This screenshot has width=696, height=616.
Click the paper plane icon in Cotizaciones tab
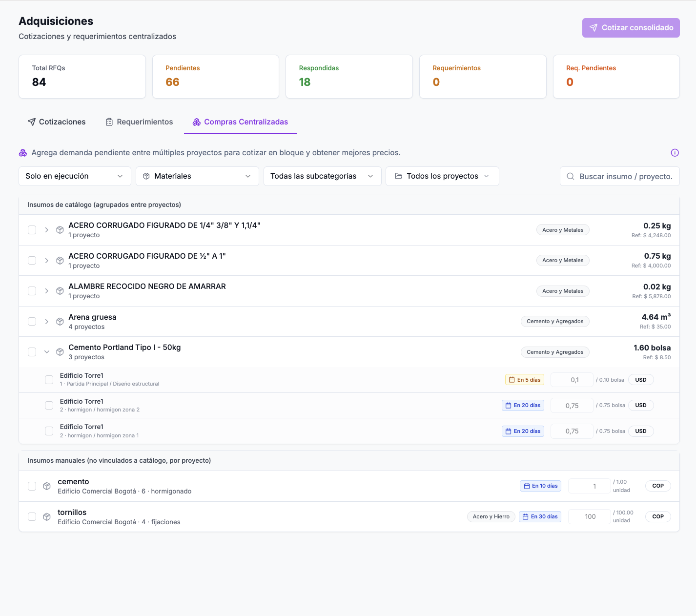coord(32,122)
